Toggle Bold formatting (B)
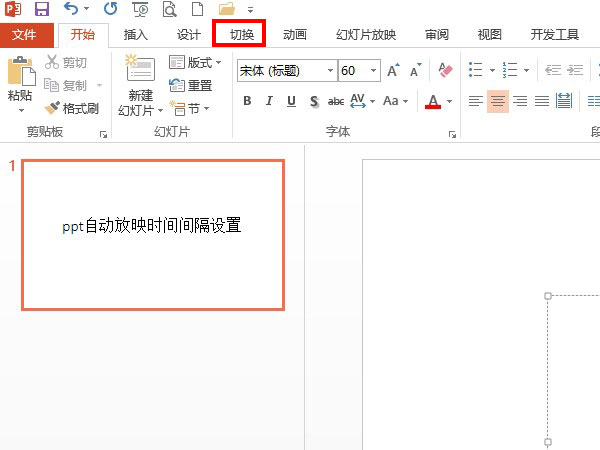The height and width of the screenshot is (450, 600). click(x=247, y=101)
